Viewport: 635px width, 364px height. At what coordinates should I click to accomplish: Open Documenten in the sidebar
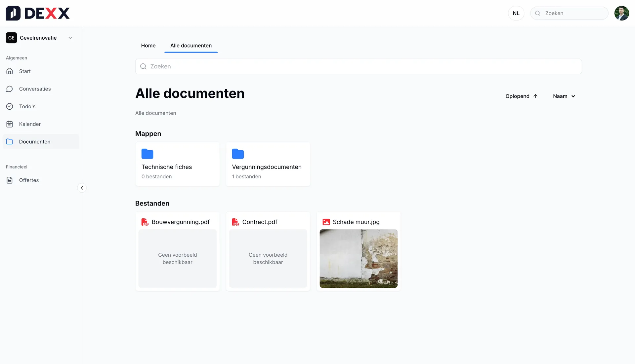(x=35, y=142)
